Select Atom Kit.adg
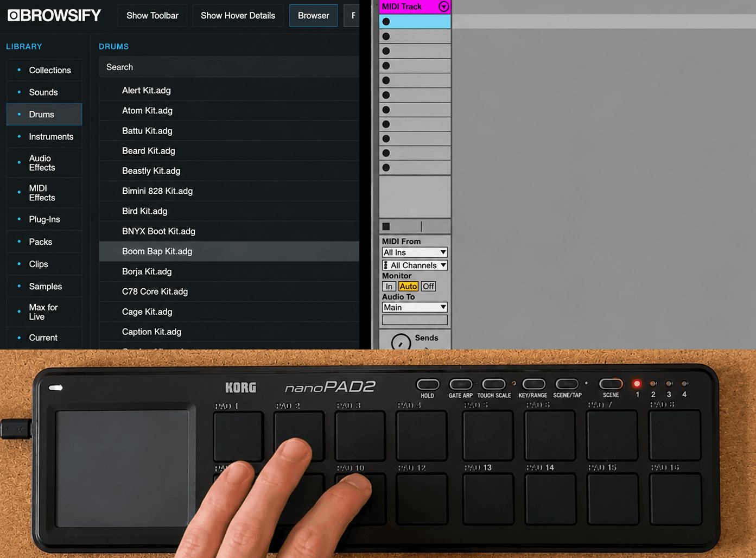This screenshot has width=756, height=558. coord(229,110)
